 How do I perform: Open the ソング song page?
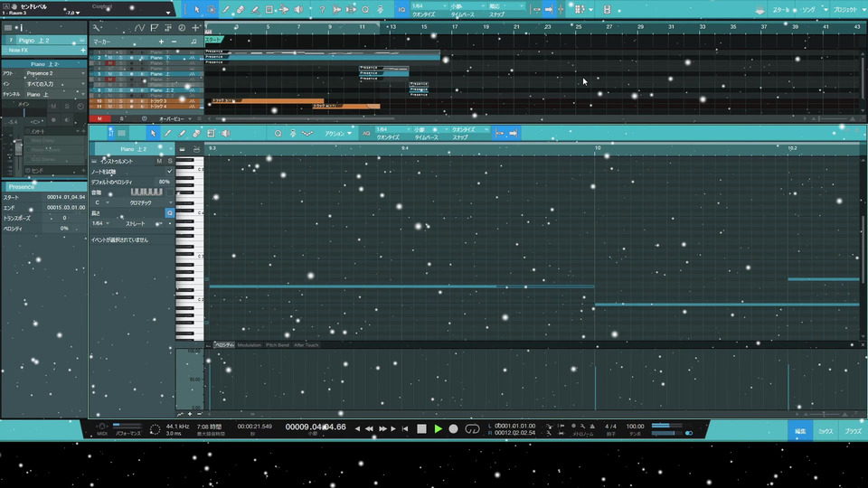pyautogui.click(x=808, y=10)
